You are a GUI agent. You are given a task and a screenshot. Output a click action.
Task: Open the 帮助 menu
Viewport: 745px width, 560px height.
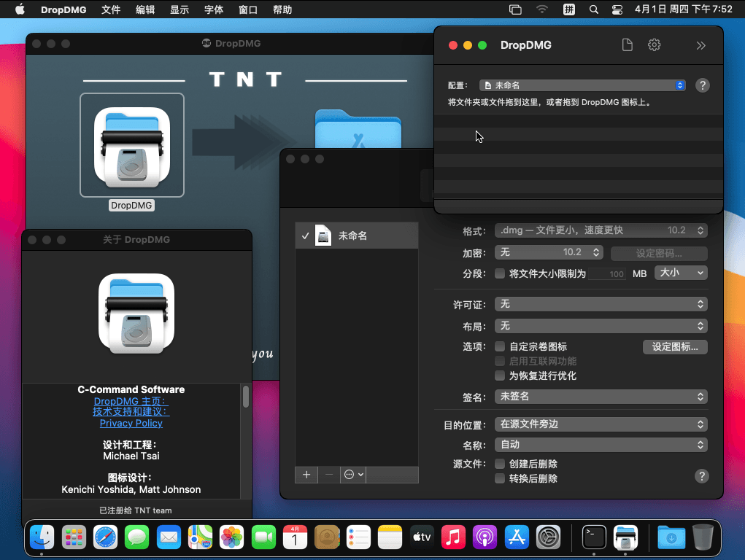(282, 9)
